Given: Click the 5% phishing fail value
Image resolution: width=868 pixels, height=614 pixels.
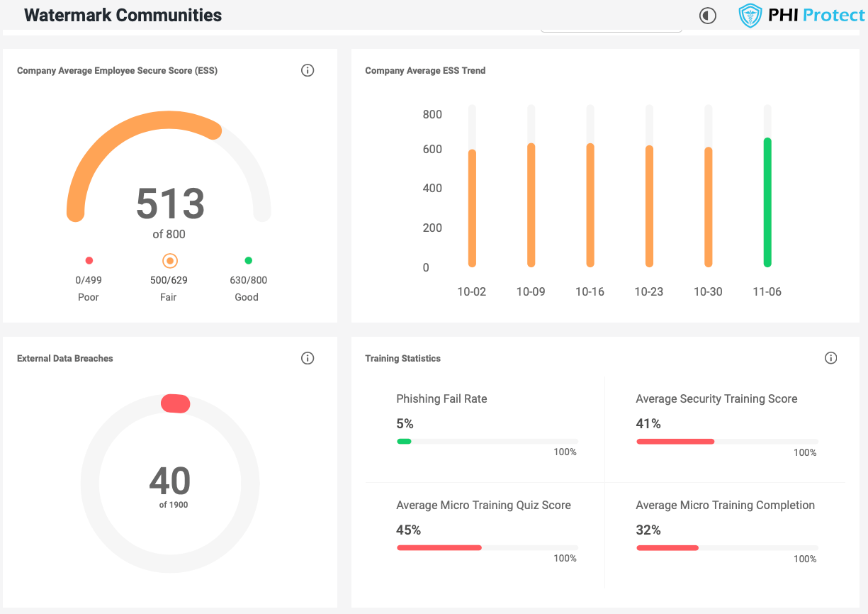Looking at the screenshot, I should pos(405,423).
